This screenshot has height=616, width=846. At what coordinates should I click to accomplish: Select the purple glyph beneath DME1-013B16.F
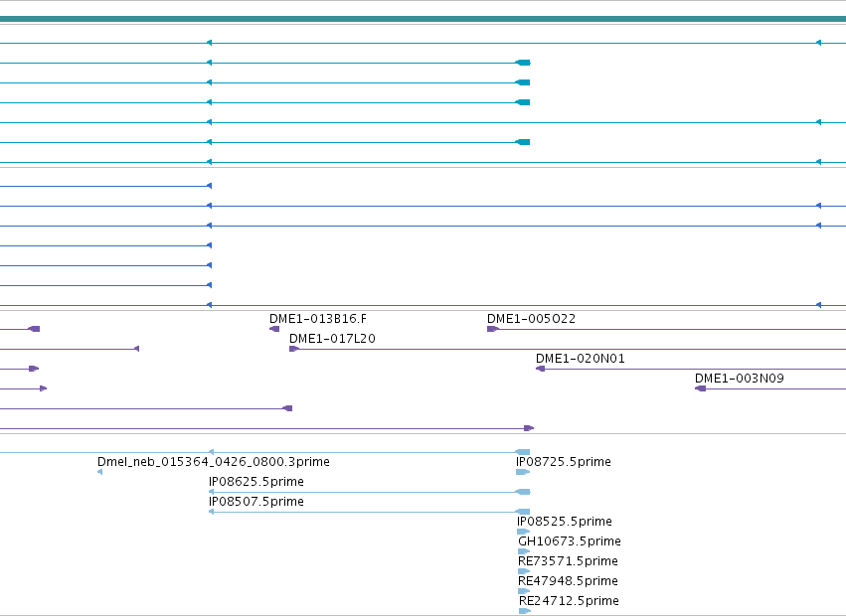click(274, 329)
